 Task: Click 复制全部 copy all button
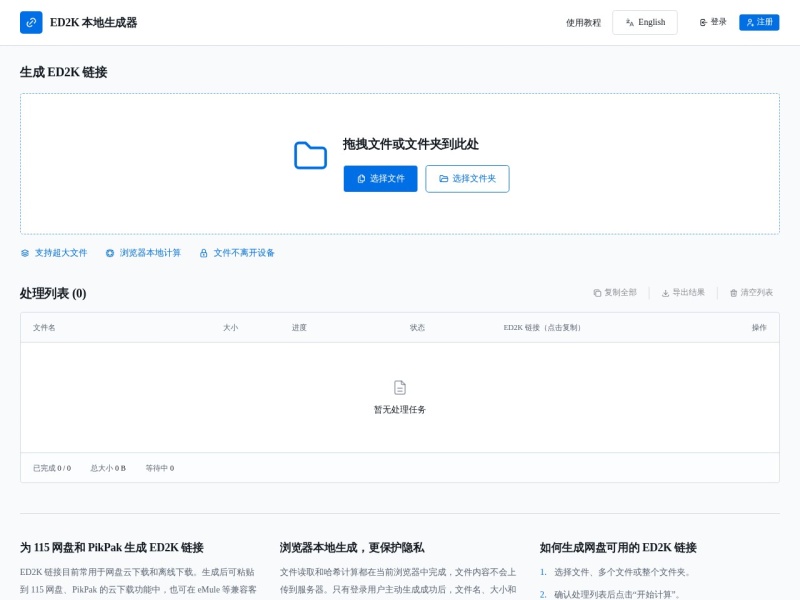[x=615, y=292]
